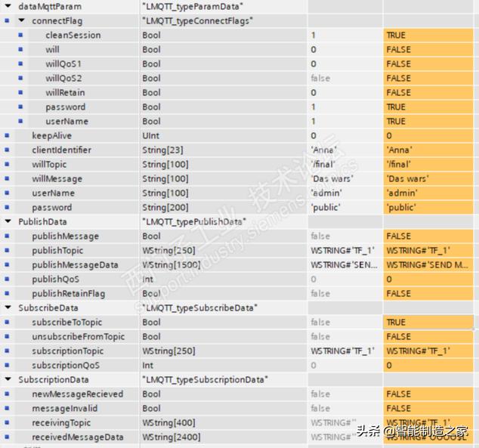Image resolution: width=479 pixels, height=448 pixels.
Task: Collapse the connectFlag node
Action: [21, 20]
